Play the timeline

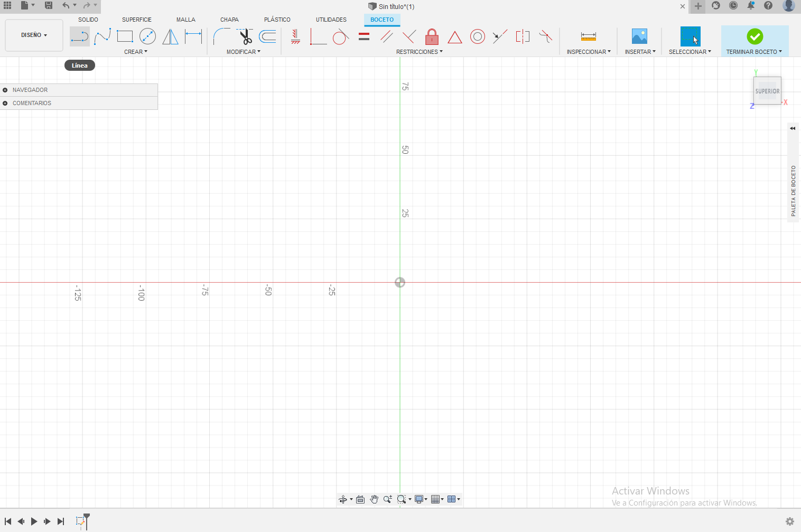pos(34,521)
